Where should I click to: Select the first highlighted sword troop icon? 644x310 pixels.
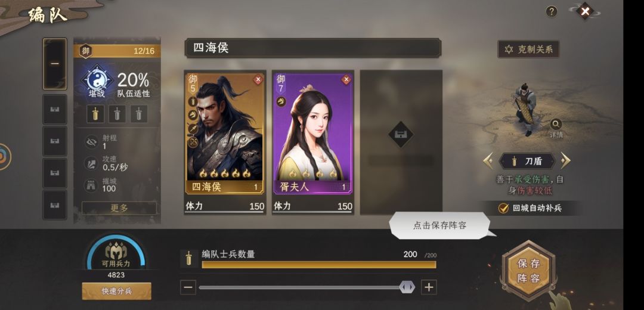(x=95, y=114)
